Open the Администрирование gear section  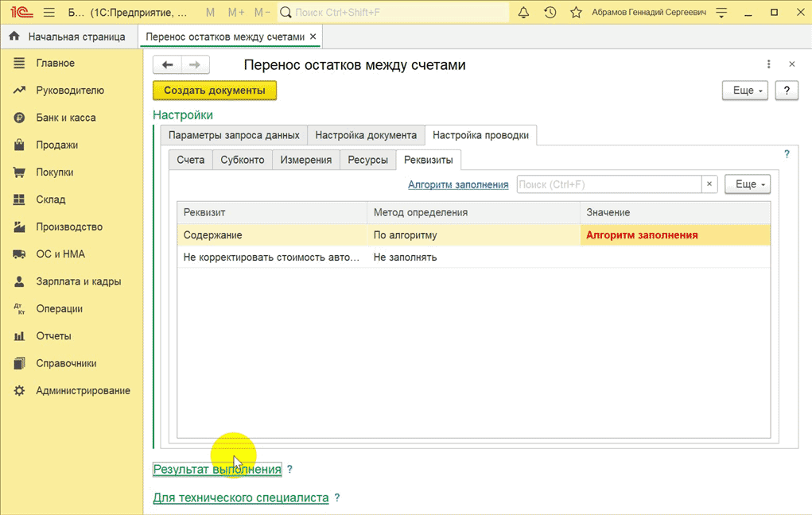coord(83,390)
